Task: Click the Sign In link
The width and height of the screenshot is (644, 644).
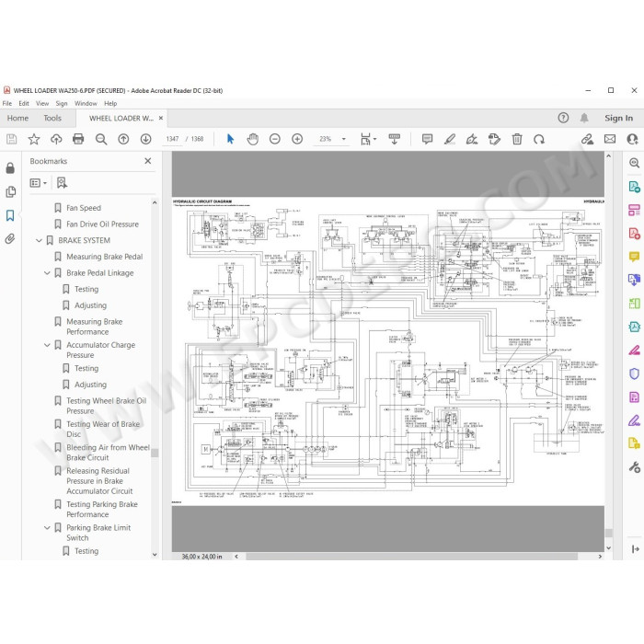Action: (x=618, y=119)
